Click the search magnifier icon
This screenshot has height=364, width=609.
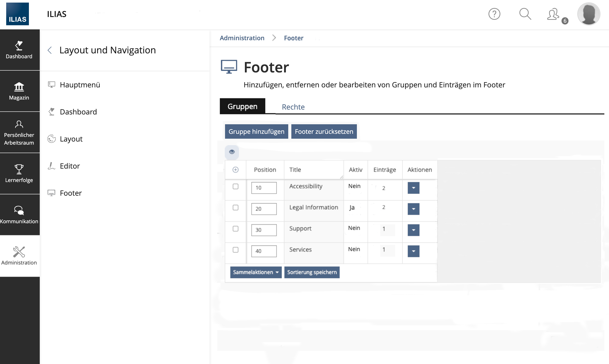(x=525, y=14)
